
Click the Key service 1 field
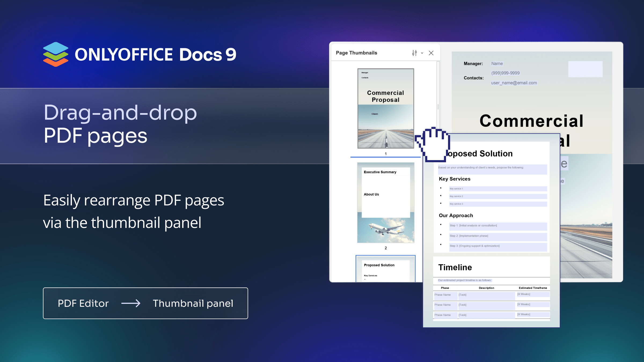pyautogui.click(x=498, y=189)
